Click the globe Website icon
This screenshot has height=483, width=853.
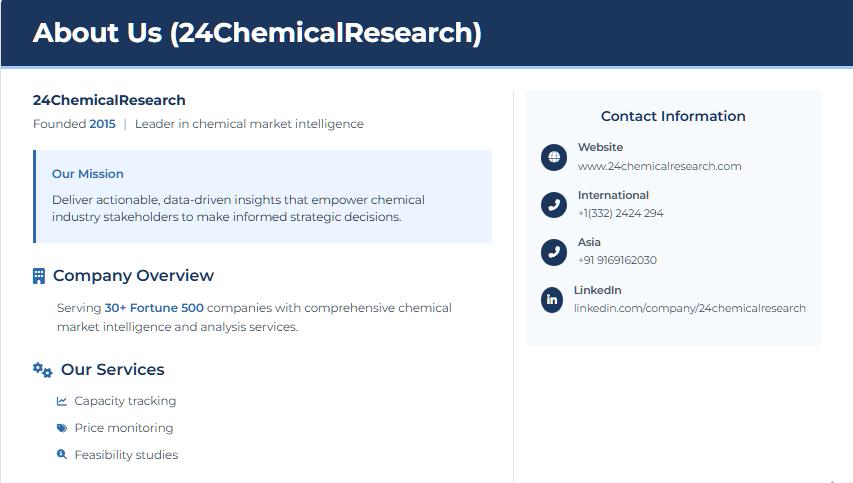(x=554, y=157)
